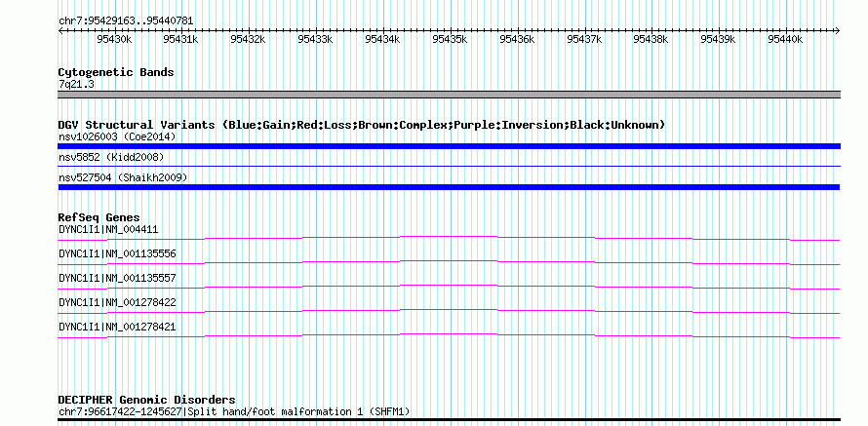Click the magenta line under NM_004411
This screenshot has height=426, width=868.
pyautogui.click(x=449, y=238)
